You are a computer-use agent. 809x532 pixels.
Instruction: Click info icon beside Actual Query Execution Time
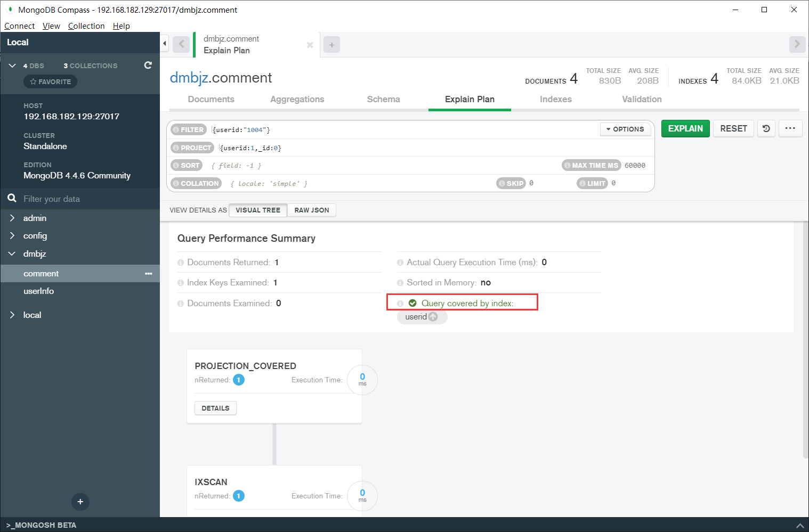[400, 263]
